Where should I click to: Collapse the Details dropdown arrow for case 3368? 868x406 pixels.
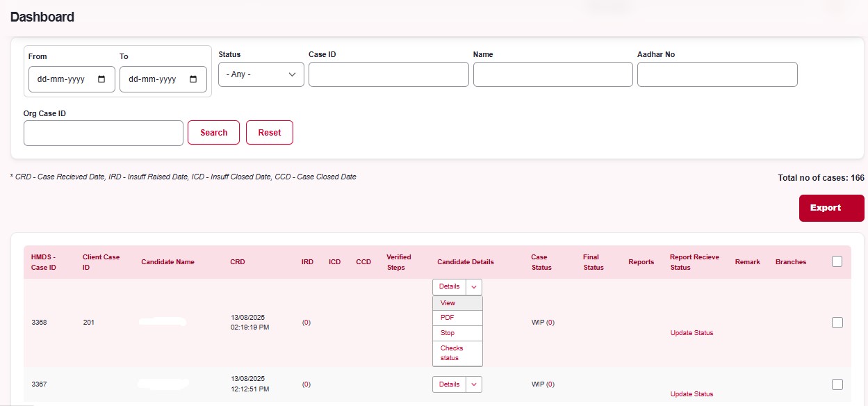pos(474,286)
